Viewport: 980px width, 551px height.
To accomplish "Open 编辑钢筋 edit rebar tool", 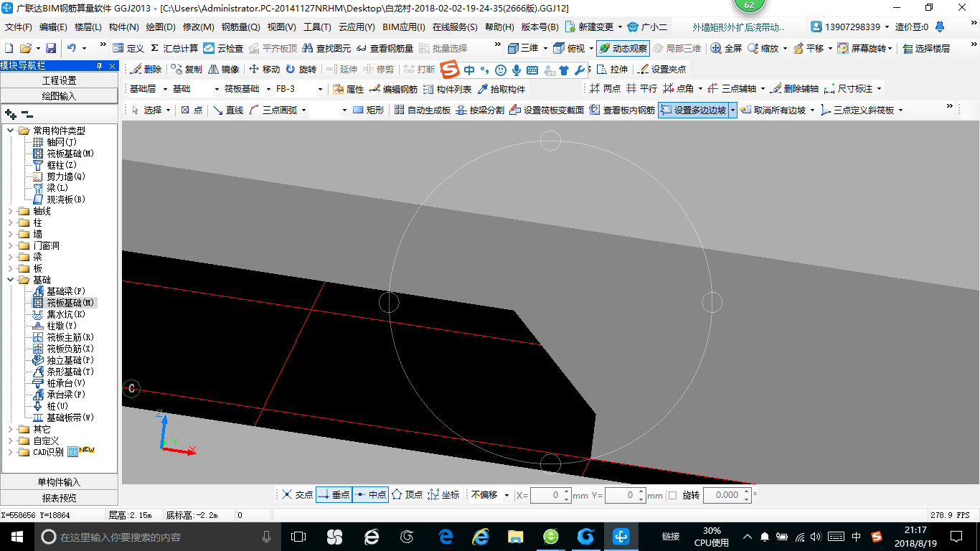I will pos(393,89).
